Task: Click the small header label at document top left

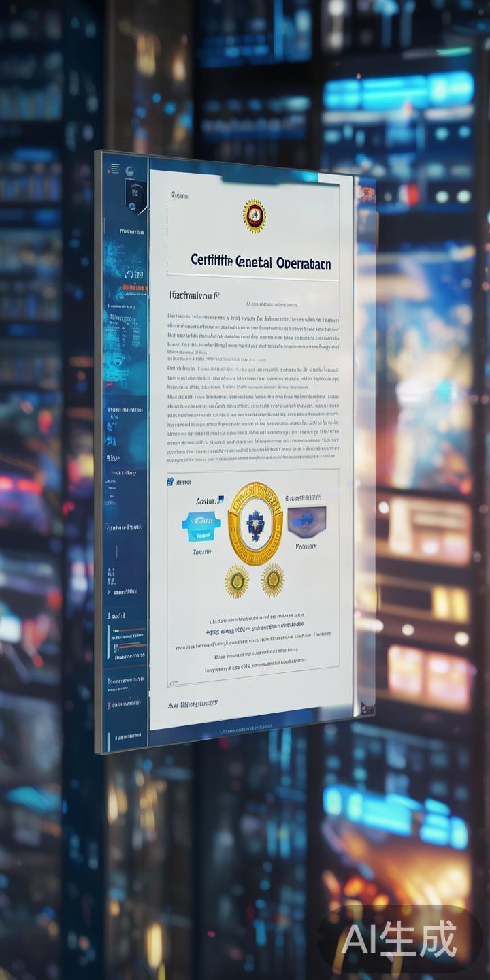Action: (179, 196)
